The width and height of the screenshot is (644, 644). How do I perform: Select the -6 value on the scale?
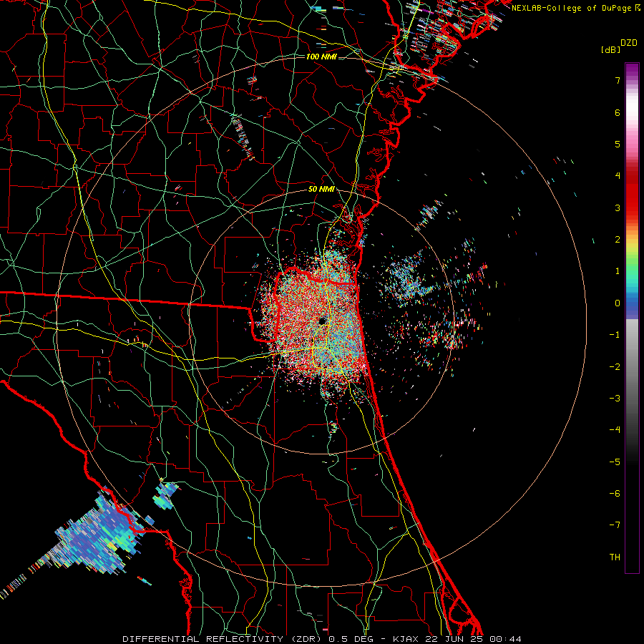coord(615,494)
